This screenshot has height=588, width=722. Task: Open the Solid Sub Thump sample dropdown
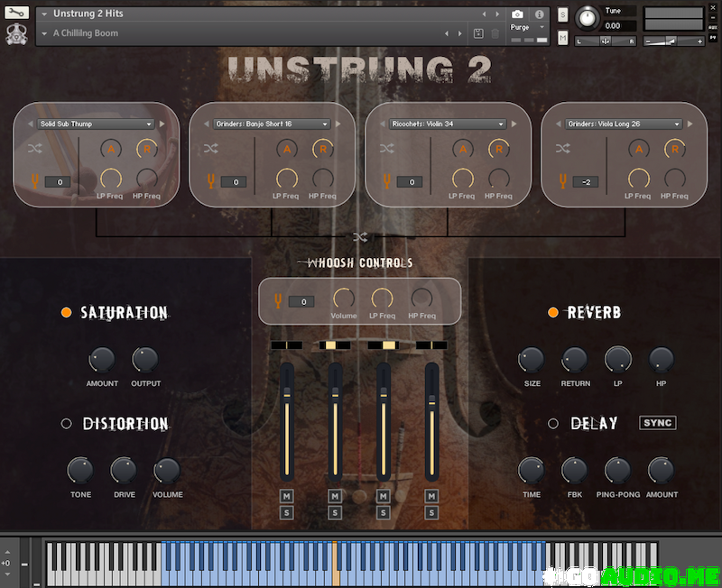click(x=96, y=124)
